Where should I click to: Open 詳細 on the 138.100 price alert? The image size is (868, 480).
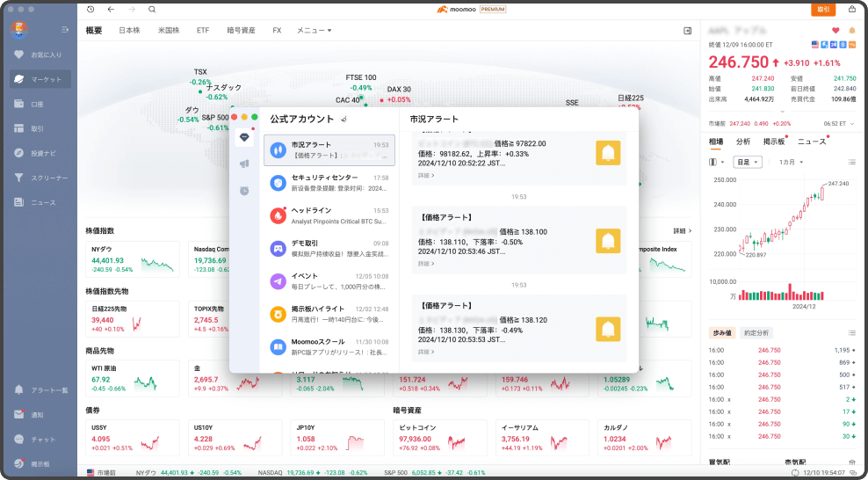426,264
